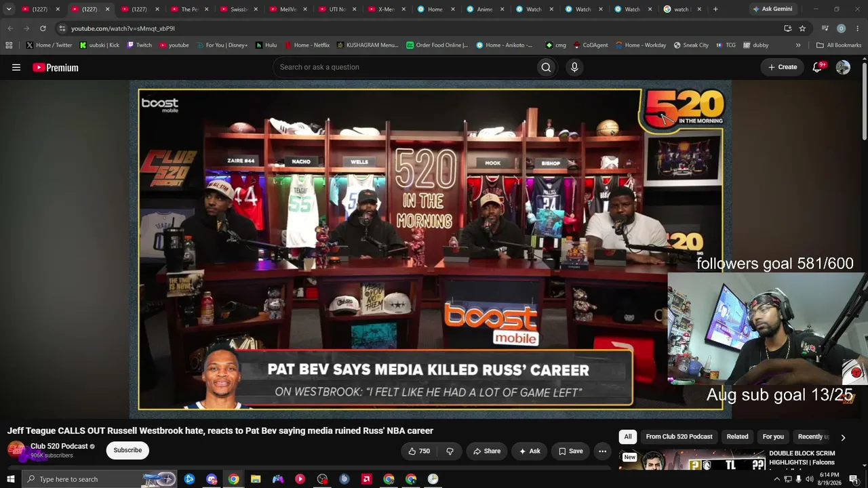Open File Explorer from taskbar
868x488 pixels.
pyautogui.click(x=256, y=479)
